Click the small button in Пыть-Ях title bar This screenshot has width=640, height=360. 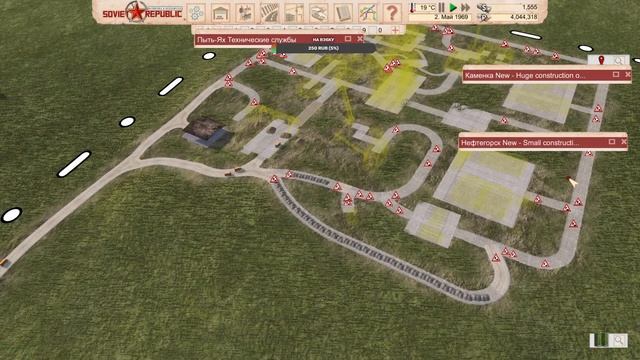[x=323, y=40]
